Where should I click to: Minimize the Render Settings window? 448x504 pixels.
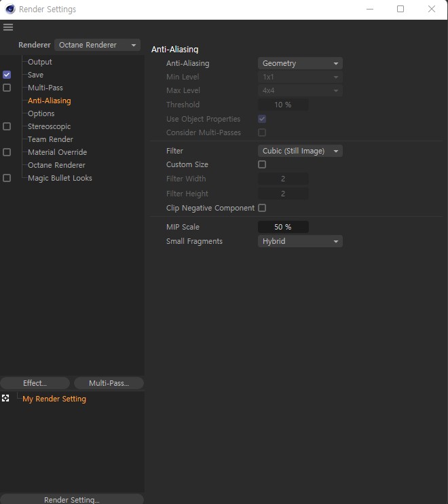370,9
